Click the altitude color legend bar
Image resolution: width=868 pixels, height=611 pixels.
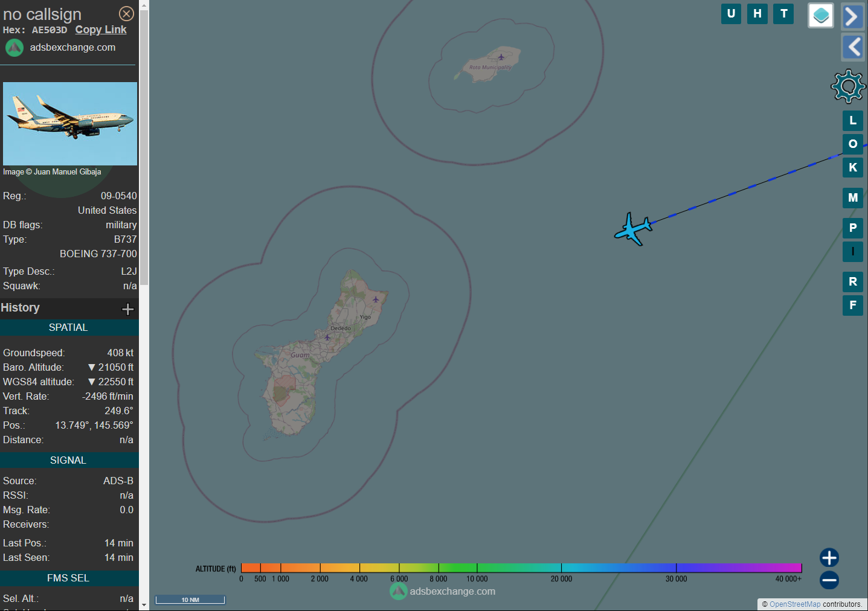[x=521, y=568]
